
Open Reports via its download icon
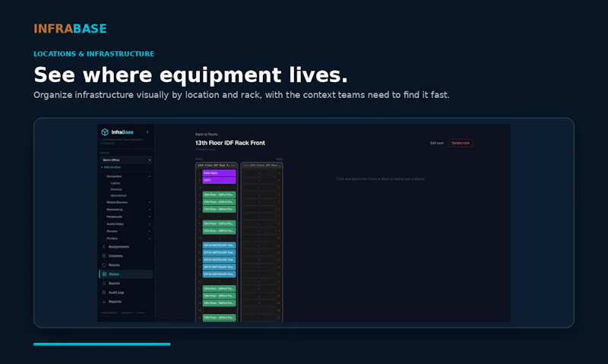pyautogui.click(x=104, y=302)
